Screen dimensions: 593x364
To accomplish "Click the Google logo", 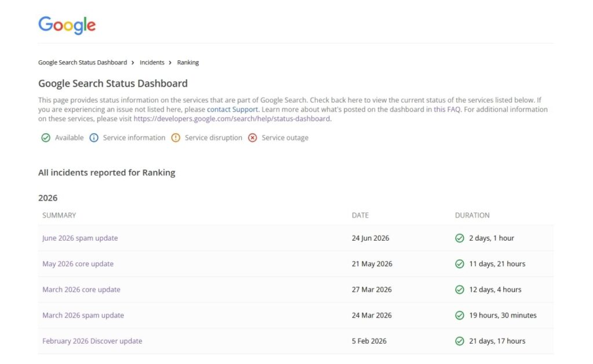I will [x=67, y=25].
